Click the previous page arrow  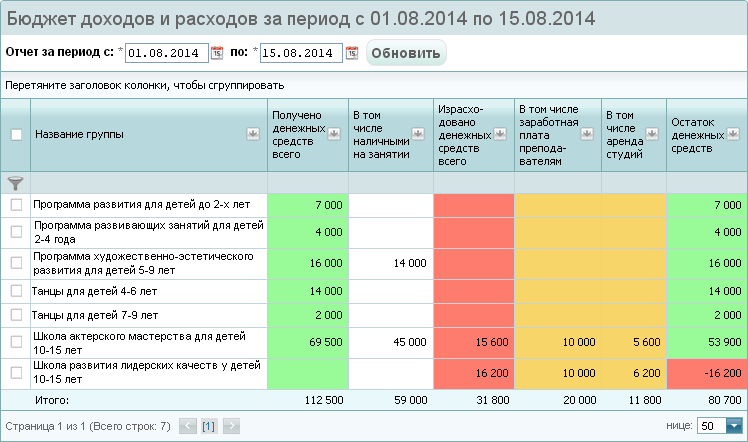pyautogui.click(x=187, y=426)
